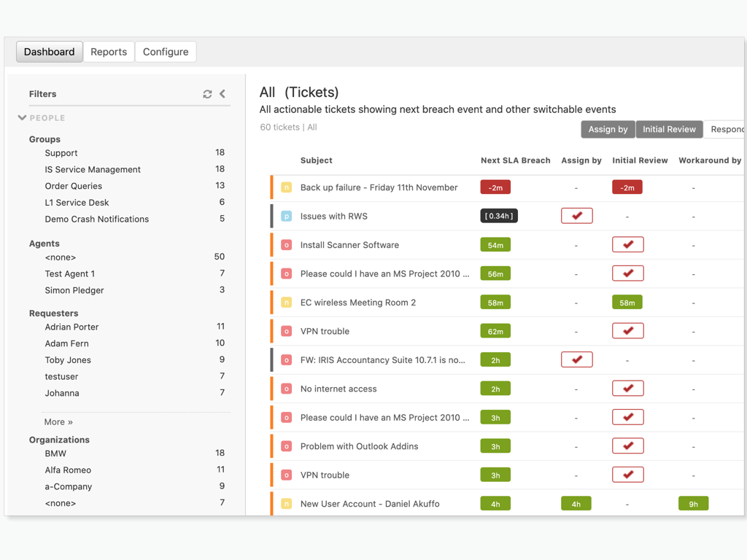
Task: Toggle the Assign by column button
Action: point(608,129)
